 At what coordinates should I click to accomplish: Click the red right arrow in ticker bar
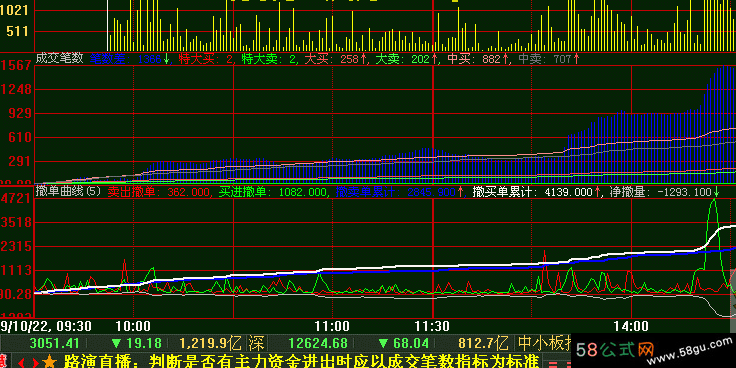coord(35,362)
